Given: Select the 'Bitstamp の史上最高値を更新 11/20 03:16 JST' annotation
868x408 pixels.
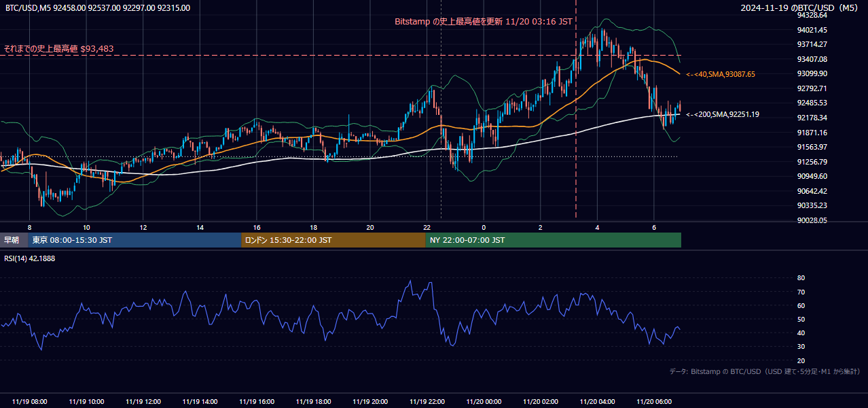Looking at the screenshot, I should pos(484,21).
